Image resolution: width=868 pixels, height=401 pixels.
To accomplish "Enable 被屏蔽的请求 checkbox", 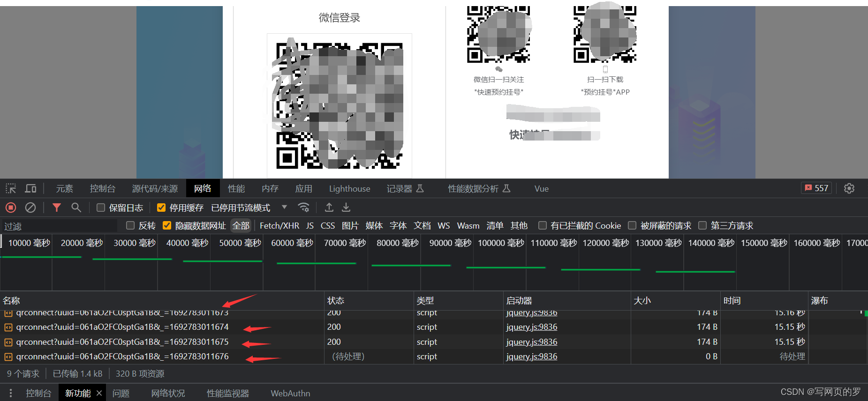I will pos(632,225).
